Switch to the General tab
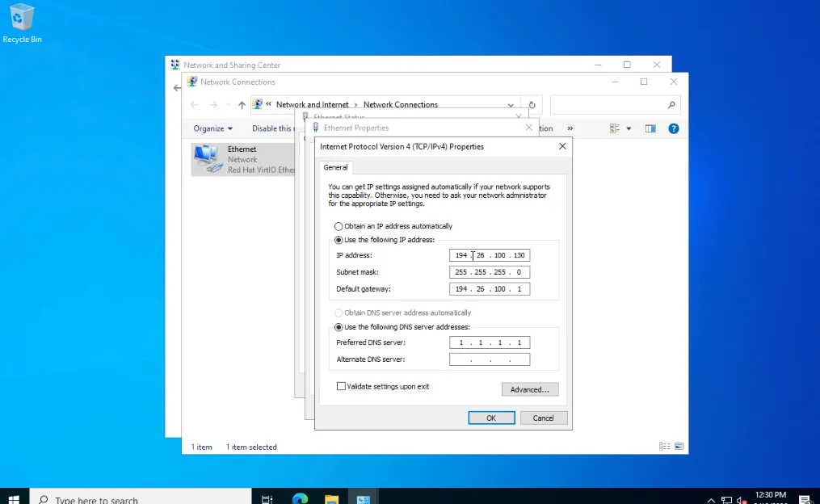Image resolution: width=820 pixels, height=504 pixels. click(335, 167)
